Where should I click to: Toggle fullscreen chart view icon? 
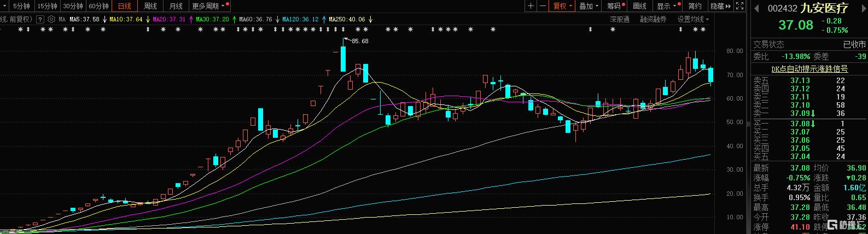pos(740,6)
